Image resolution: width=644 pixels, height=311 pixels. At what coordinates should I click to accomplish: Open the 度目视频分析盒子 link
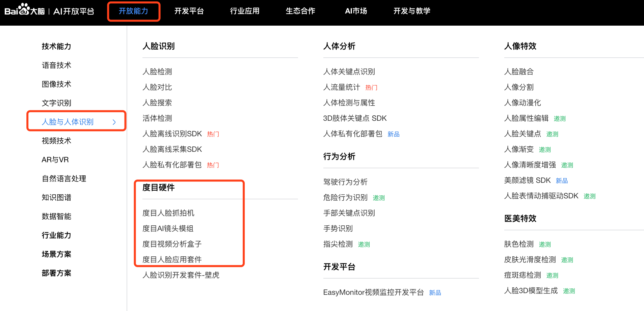[172, 244]
